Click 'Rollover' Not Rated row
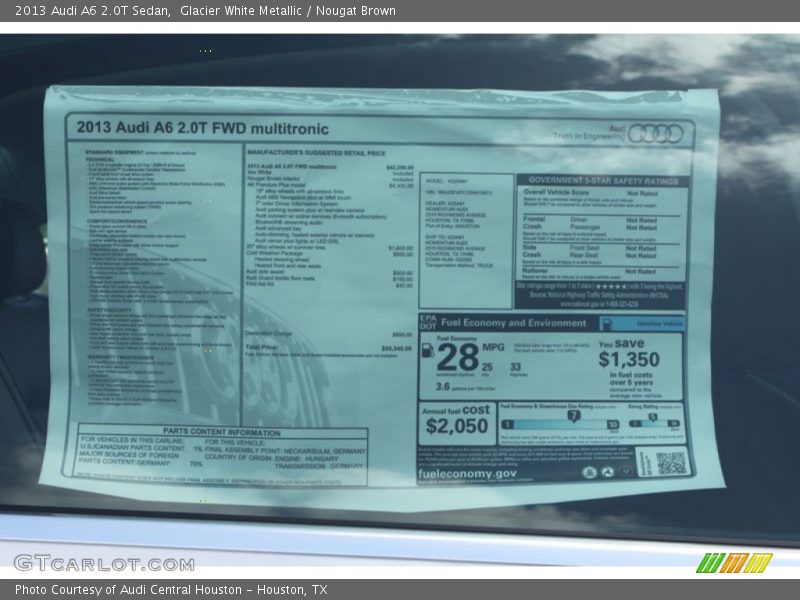The image size is (800, 600). point(589,271)
